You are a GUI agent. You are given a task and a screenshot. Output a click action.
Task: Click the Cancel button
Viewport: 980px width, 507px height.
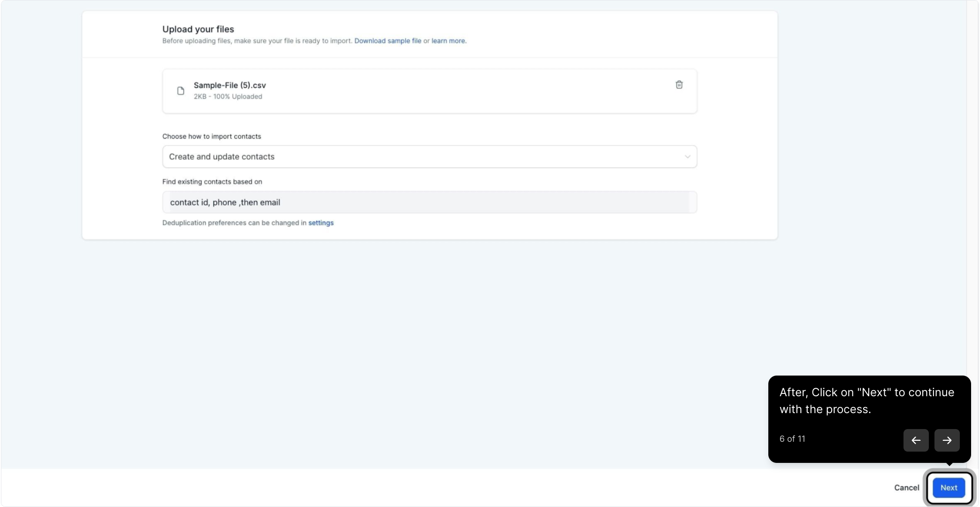(x=906, y=488)
